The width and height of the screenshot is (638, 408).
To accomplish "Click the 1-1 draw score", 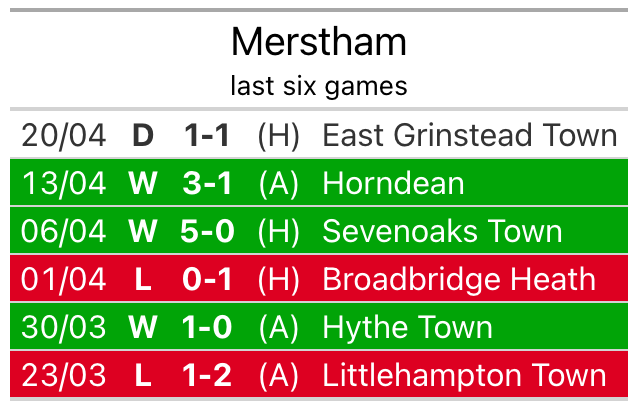I will point(208,135).
